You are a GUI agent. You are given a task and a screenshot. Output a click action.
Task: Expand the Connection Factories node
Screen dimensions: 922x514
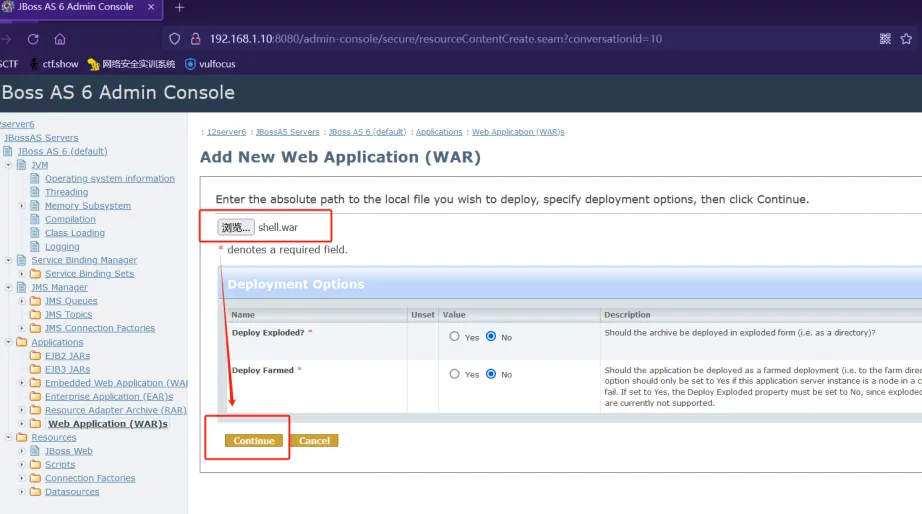[x=22, y=478]
